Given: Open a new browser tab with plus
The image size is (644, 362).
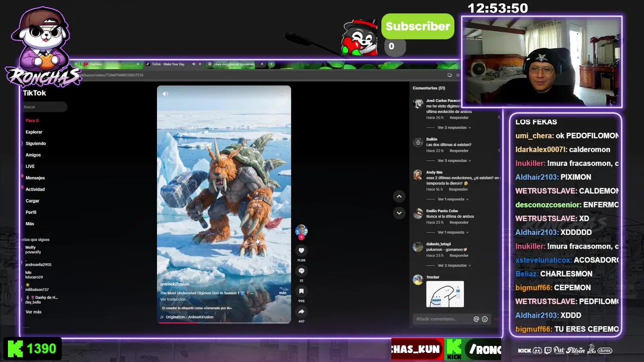Looking at the screenshot, I should tap(271, 64).
